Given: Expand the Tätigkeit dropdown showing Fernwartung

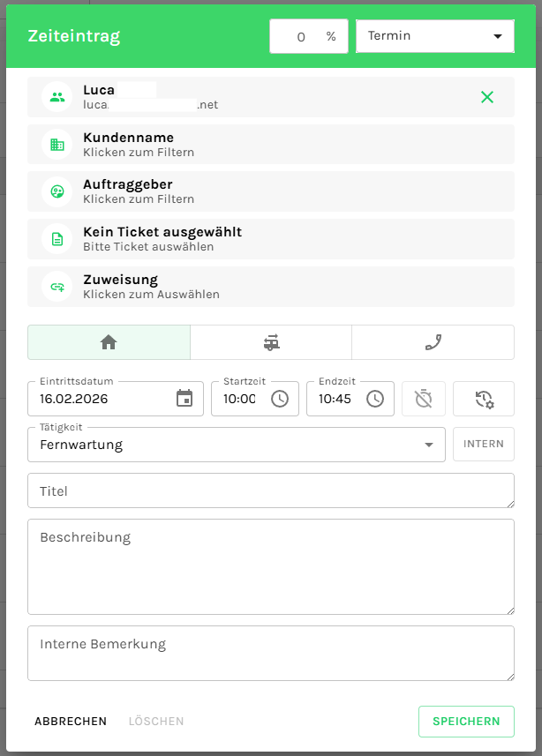Looking at the screenshot, I should point(237,445).
